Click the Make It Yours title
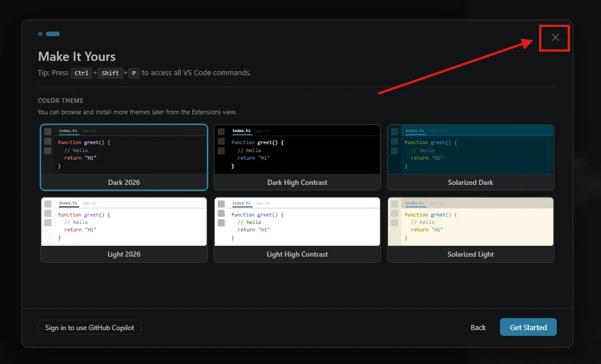Screen dimensions: 601x364 click(x=77, y=57)
